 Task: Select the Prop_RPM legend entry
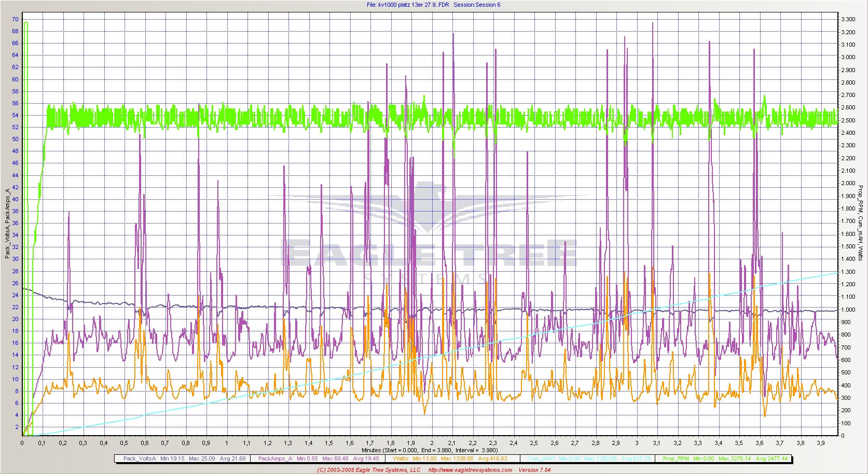[x=724, y=458]
